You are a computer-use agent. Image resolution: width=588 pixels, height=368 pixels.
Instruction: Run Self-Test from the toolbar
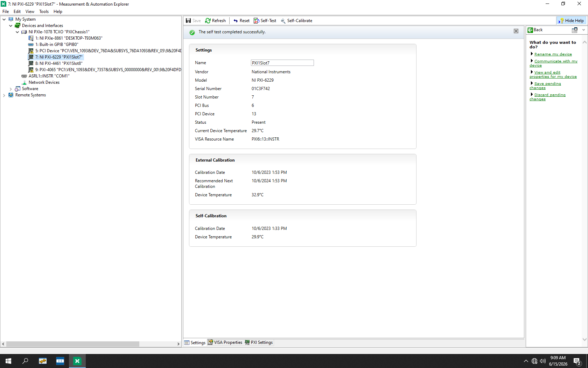tap(265, 21)
